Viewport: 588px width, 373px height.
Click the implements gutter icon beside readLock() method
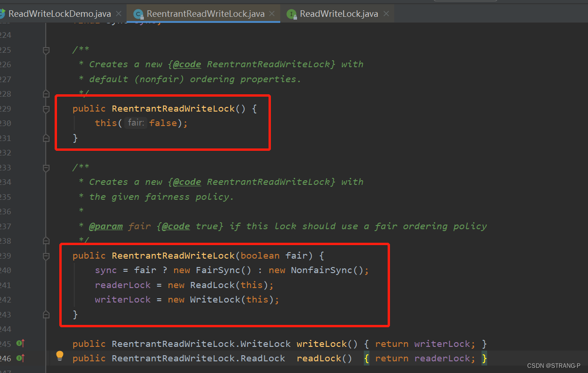pyautogui.click(x=20, y=358)
